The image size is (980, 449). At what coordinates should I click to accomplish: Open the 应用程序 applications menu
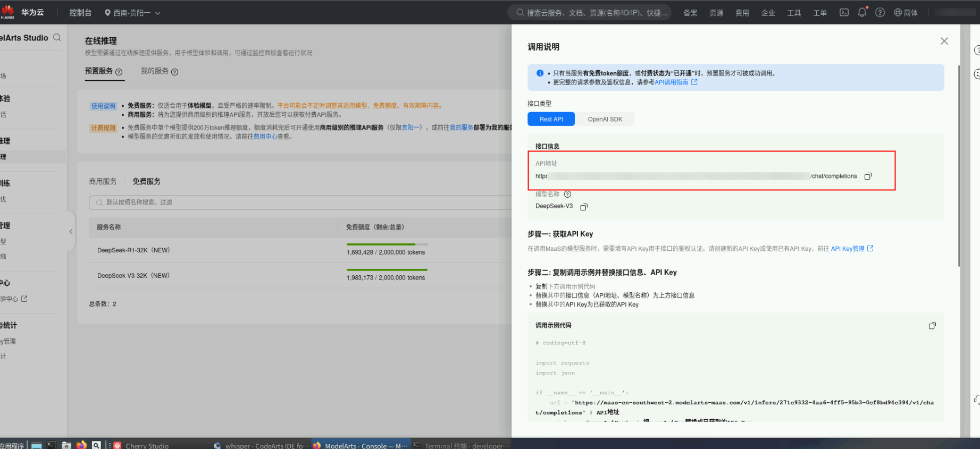(12, 446)
